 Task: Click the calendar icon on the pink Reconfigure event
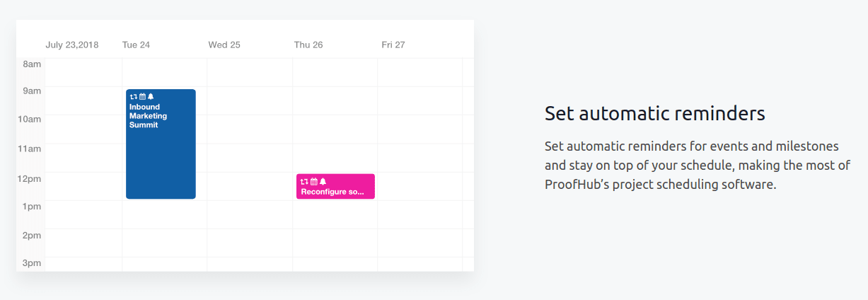314,182
